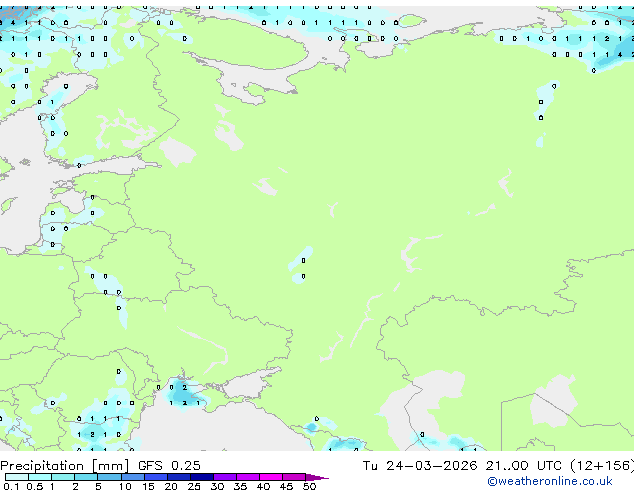634x490 pixels.
Task: Click the 0.5–1 mm legend color swatch
Action: (40, 477)
